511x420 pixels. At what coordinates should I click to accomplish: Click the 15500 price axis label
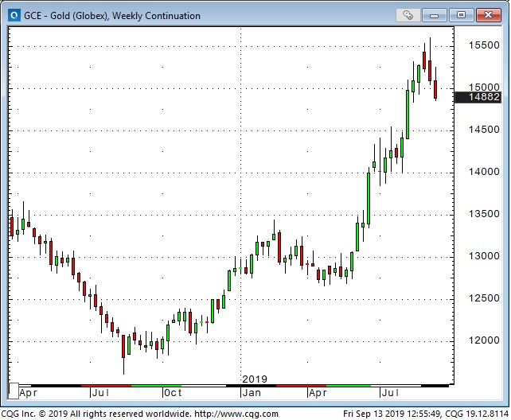pyautogui.click(x=484, y=45)
